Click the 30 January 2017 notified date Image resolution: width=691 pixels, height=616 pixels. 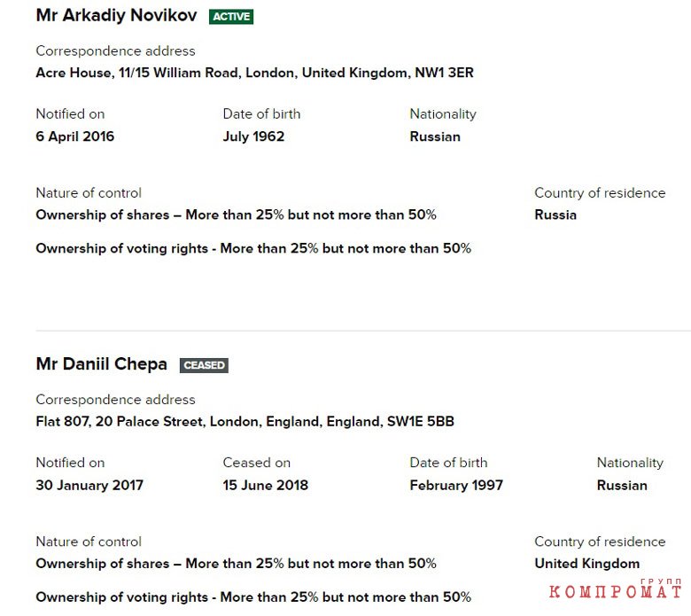tap(89, 486)
